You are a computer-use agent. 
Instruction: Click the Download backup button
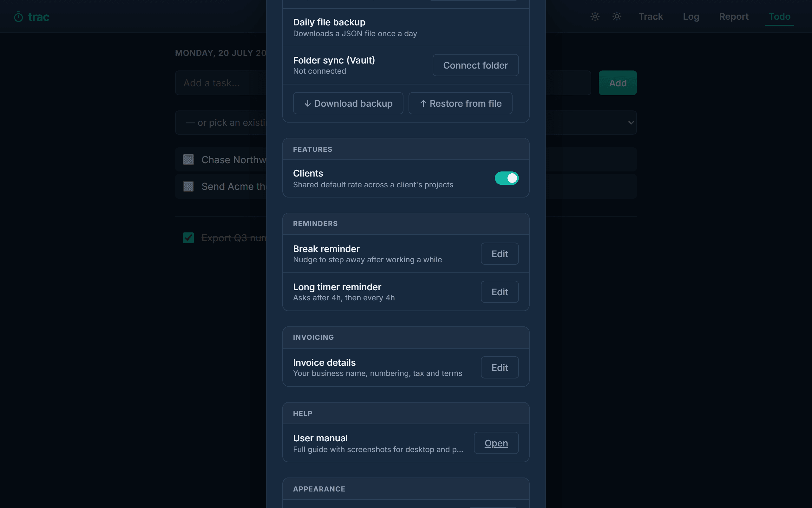click(x=348, y=103)
